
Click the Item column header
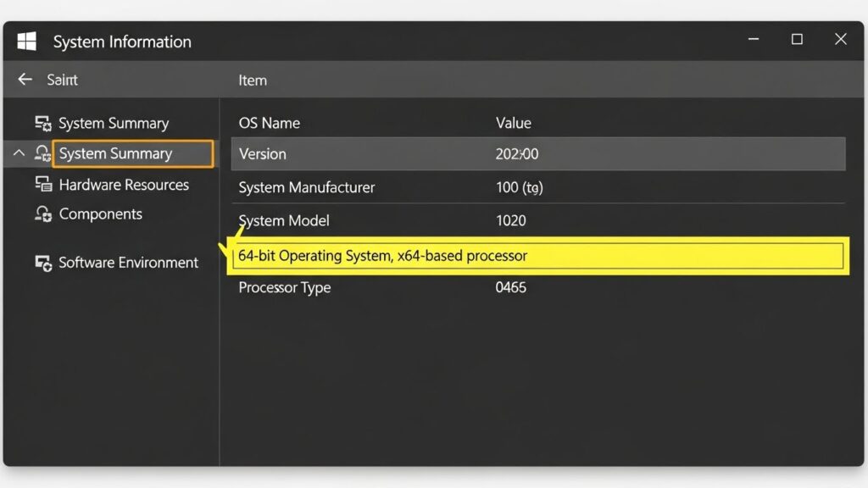point(253,80)
